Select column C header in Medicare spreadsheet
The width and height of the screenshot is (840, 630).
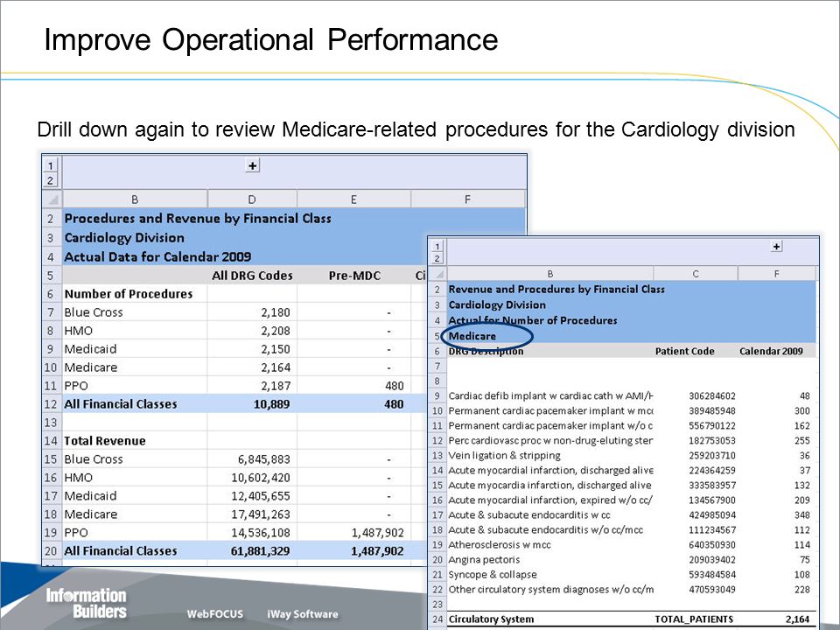pos(696,274)
